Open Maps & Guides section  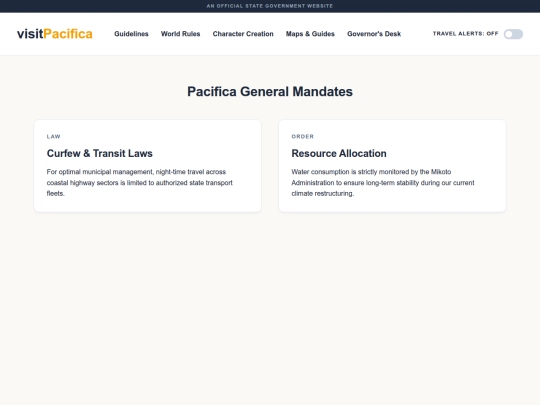(x=310, y=34)
